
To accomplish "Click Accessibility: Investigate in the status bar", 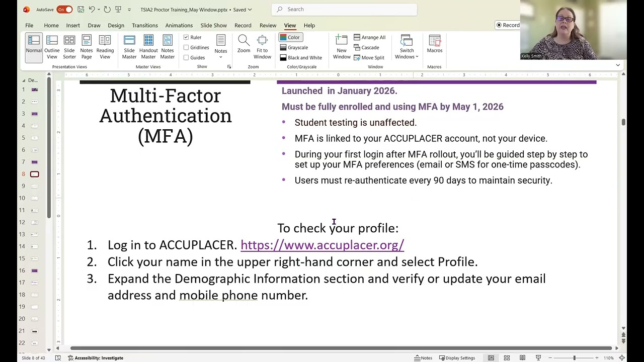I will pos(96,358).
